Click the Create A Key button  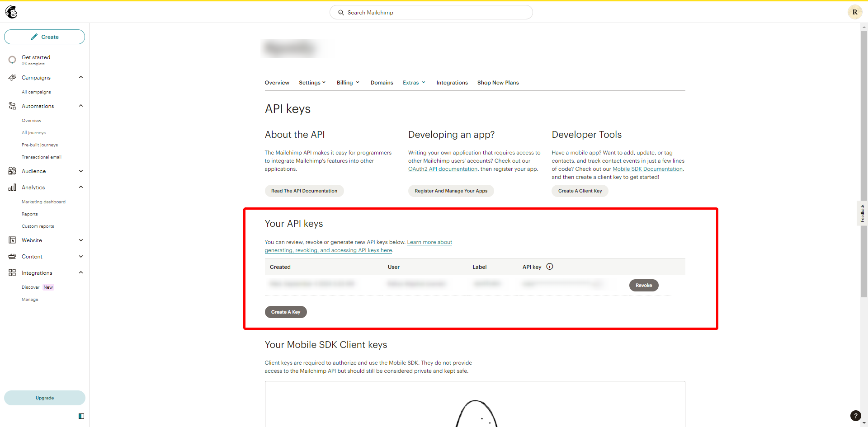(x=286, y=312)
